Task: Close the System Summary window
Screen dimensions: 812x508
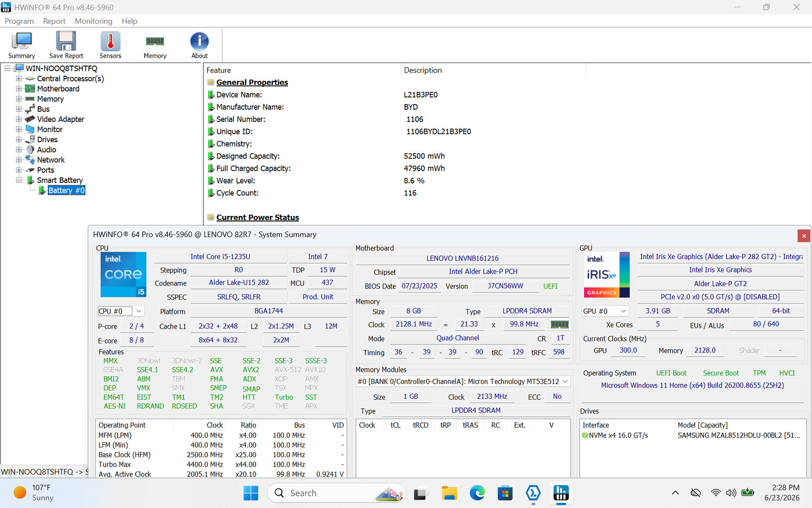Action: (x=804, y=236)
